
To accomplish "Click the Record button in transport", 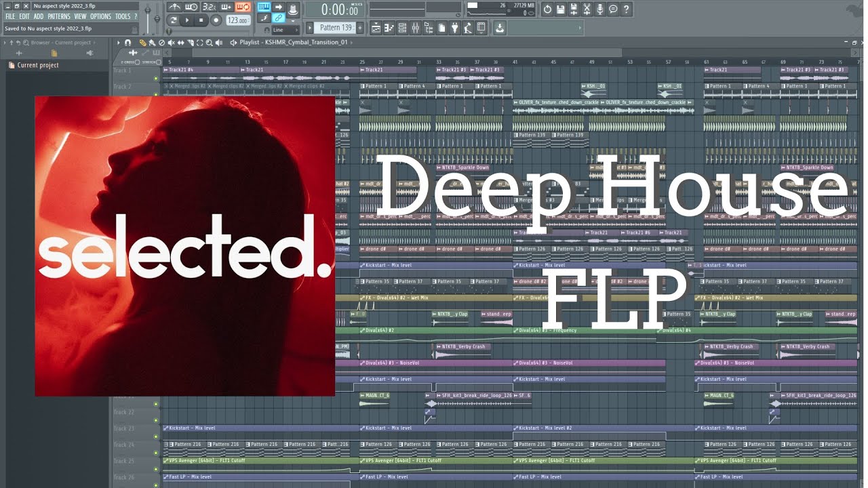I will point(216,20).
